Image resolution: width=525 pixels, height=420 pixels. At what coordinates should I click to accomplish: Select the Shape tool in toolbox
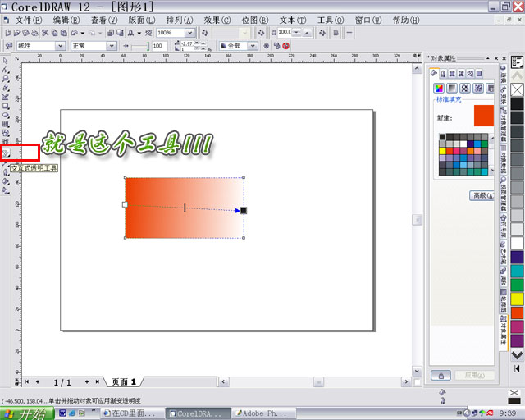click(x=6, y=70)
